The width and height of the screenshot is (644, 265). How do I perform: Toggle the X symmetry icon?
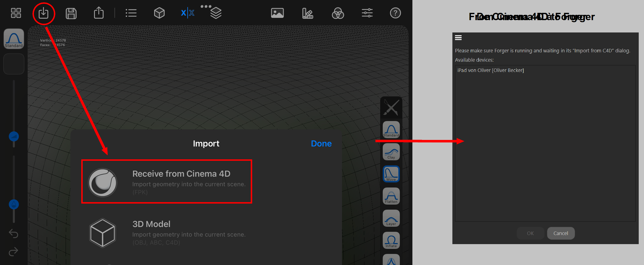tap(188, 13)
